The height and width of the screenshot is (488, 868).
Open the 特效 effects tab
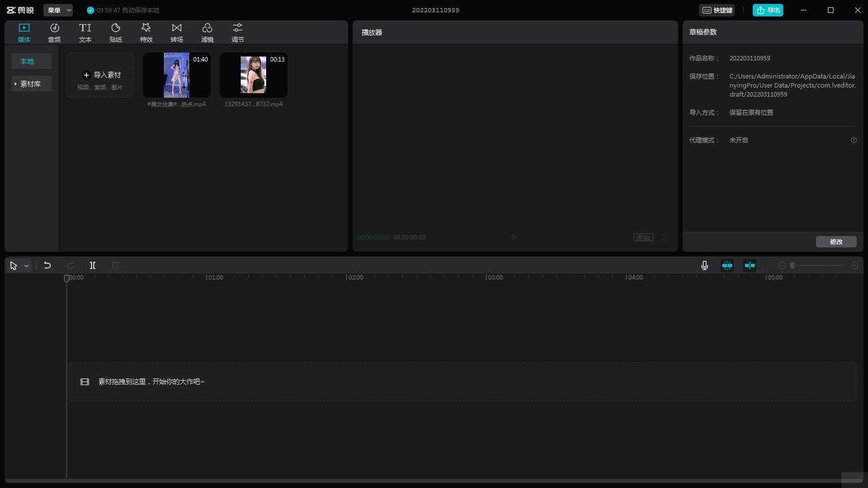[146, 33]
